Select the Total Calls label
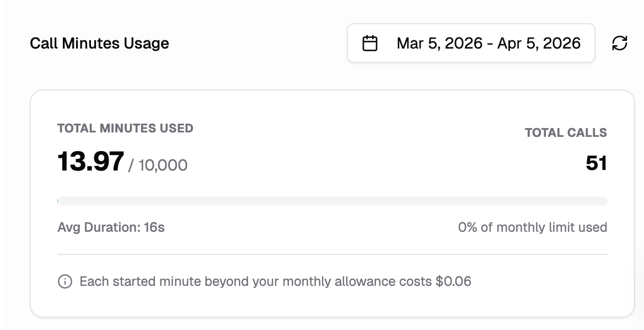This screenshot has height=330, width=644. pyautogui.click(x=566, y=132)
